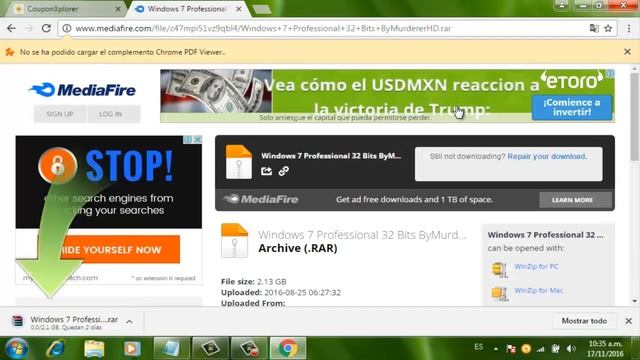Open Chrome's three-dot menu

tap(629, 28)
